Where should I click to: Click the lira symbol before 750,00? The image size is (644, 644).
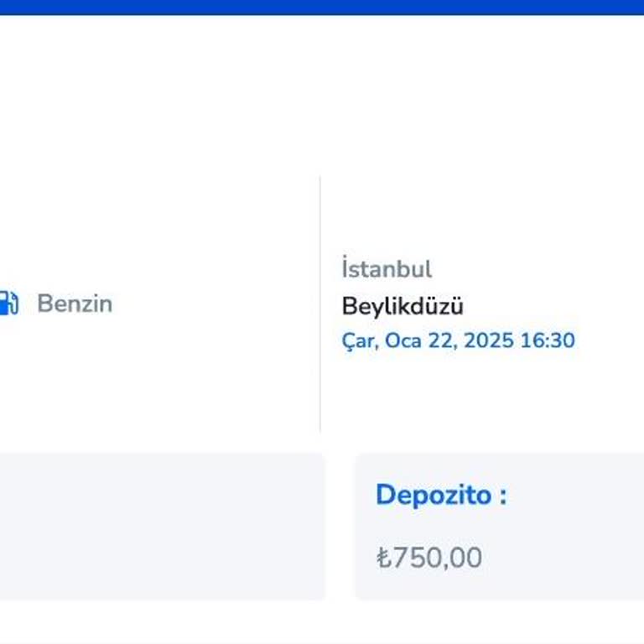tap(384, 558)
